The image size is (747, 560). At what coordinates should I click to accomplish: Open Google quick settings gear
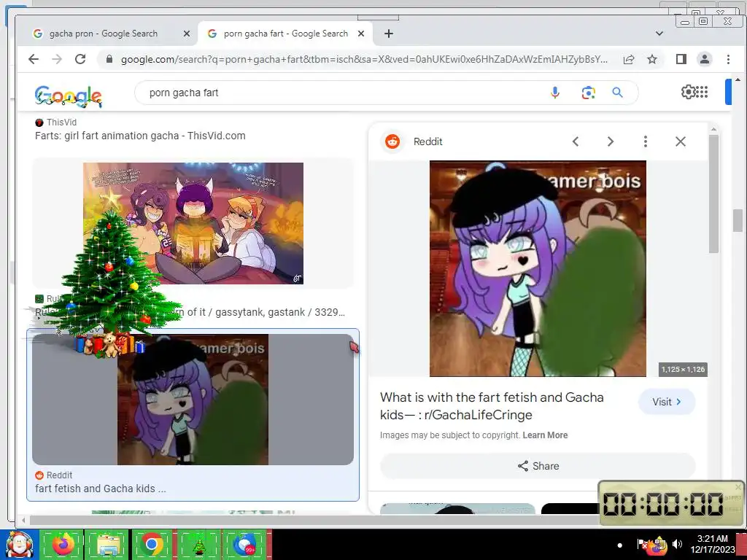pyautogui.click(x=688, y=91)
